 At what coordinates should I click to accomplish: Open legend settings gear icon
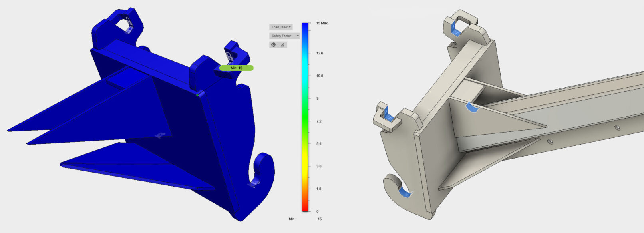point(274,45)
